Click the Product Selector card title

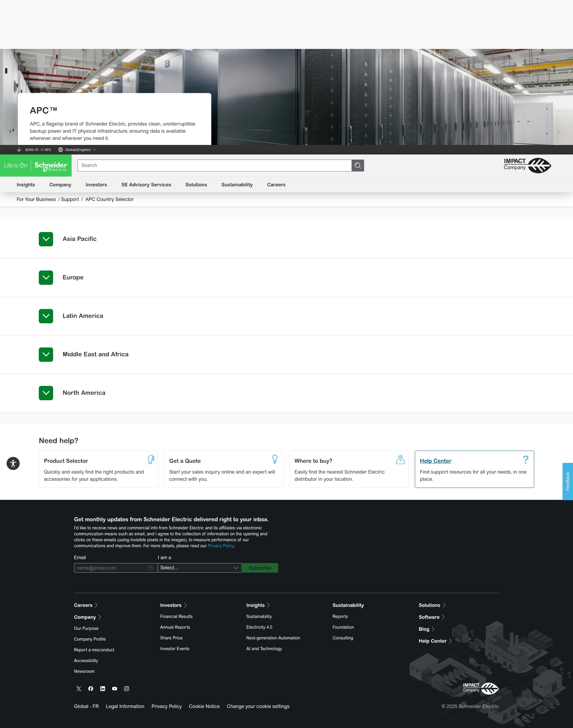click(66, 461)
